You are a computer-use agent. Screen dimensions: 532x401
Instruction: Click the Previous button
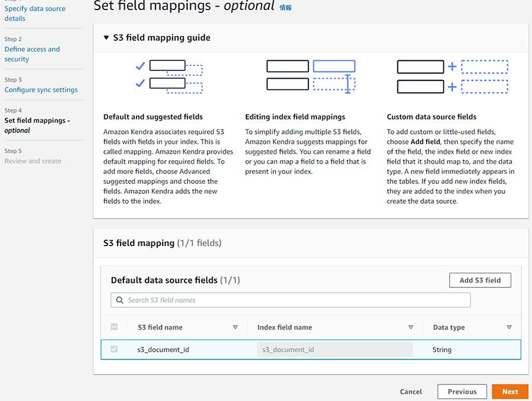coord(462,392)
